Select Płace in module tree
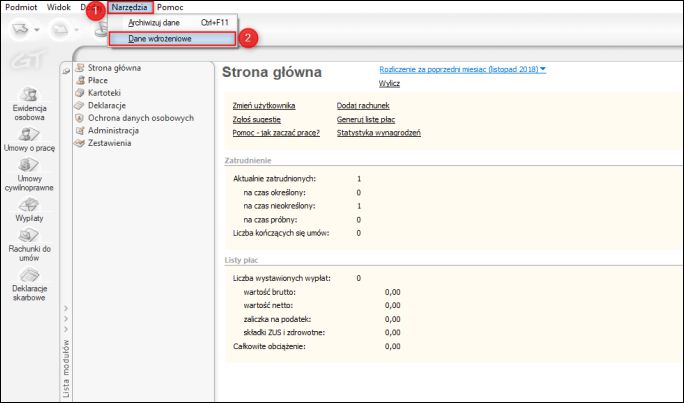The width and height of the screenshot is (684, 403). click(x=98, y=80)
